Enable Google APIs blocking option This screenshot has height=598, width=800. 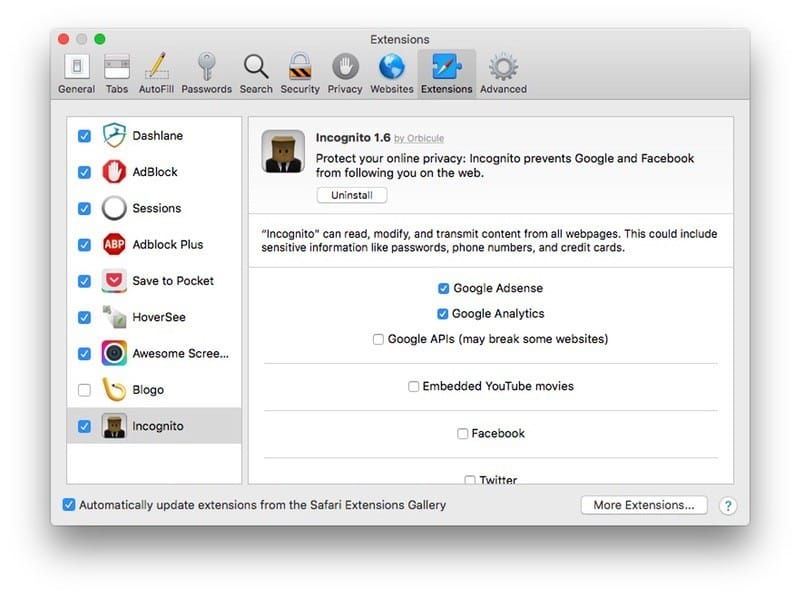pos(377,339)
